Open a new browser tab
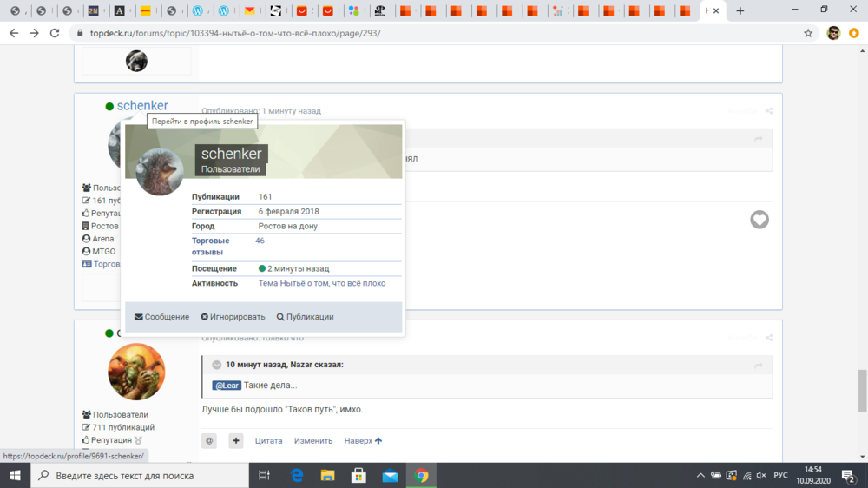 [740, 10]
